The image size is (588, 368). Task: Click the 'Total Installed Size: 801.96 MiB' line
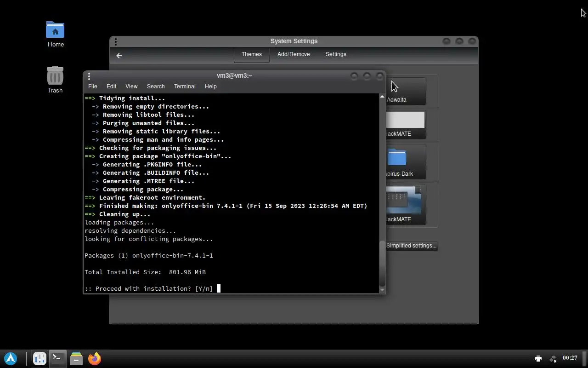(145, 272)
